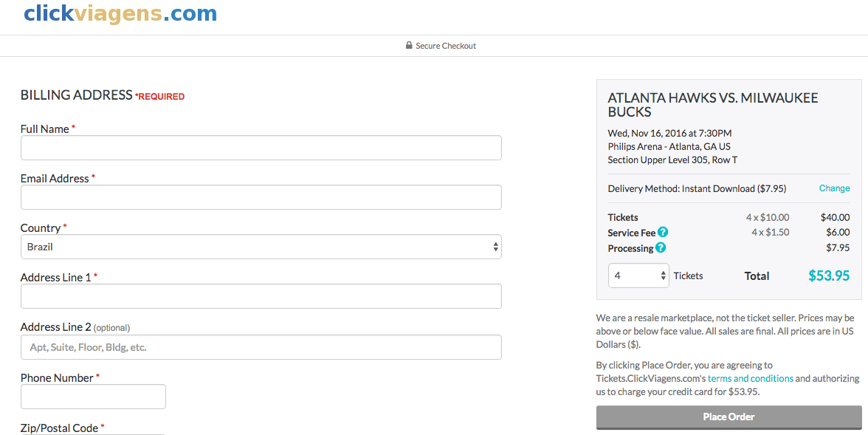Viewport: 868px width, 435px height.
Task: Open the Processing fee help icon
Action: 661,247
